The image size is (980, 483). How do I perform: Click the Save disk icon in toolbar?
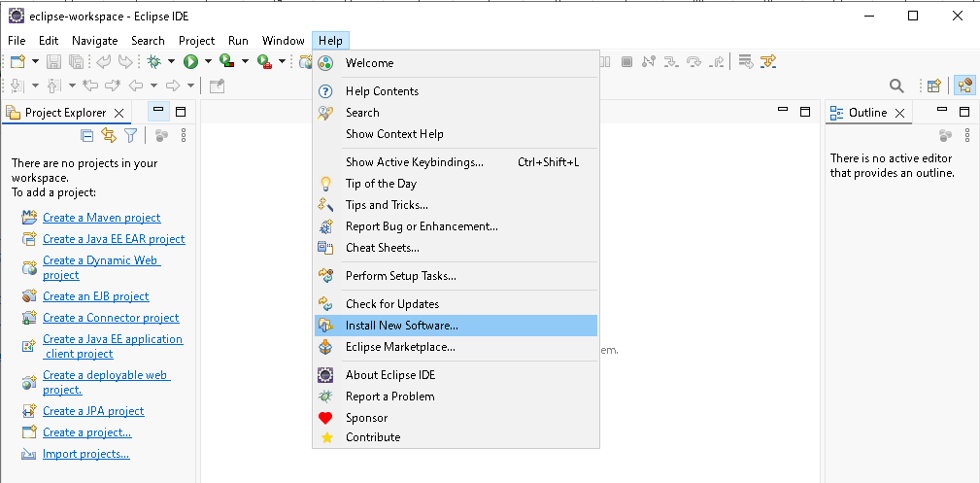53,61
